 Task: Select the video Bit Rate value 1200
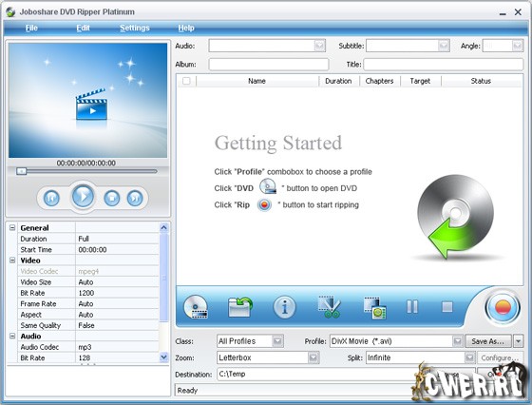tap(117, 293)
